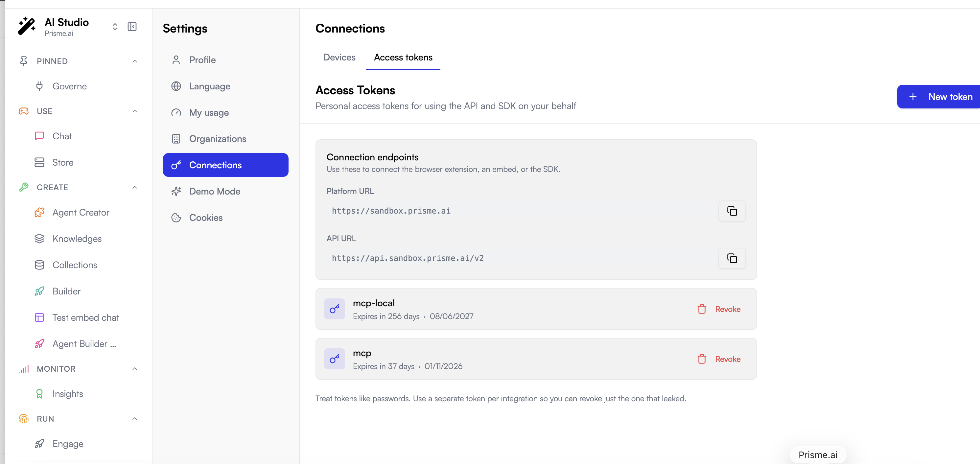Open Profile settings
Viewport: 980px width, 464px height.
coord(225,60)
